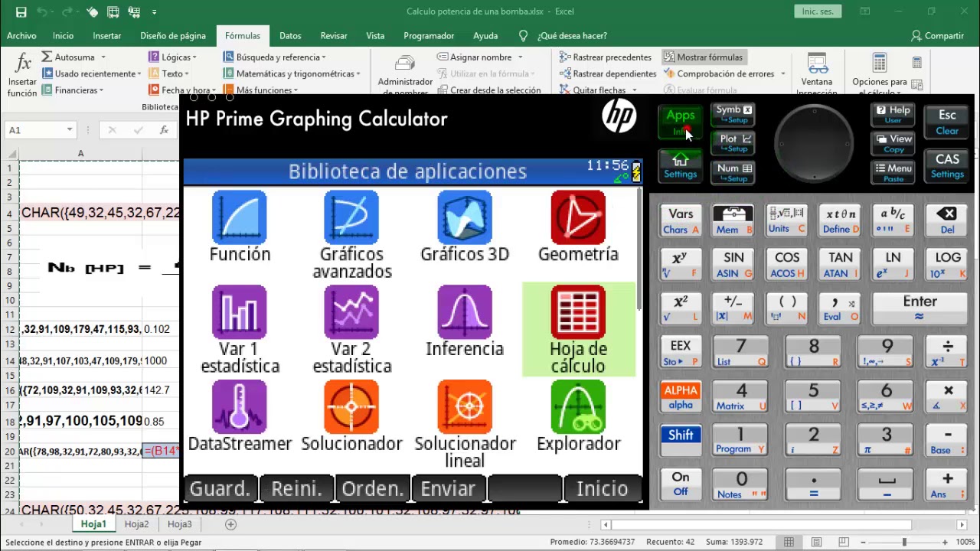
Task: Click the calculator View key
Action: click(x=893, y=143)
